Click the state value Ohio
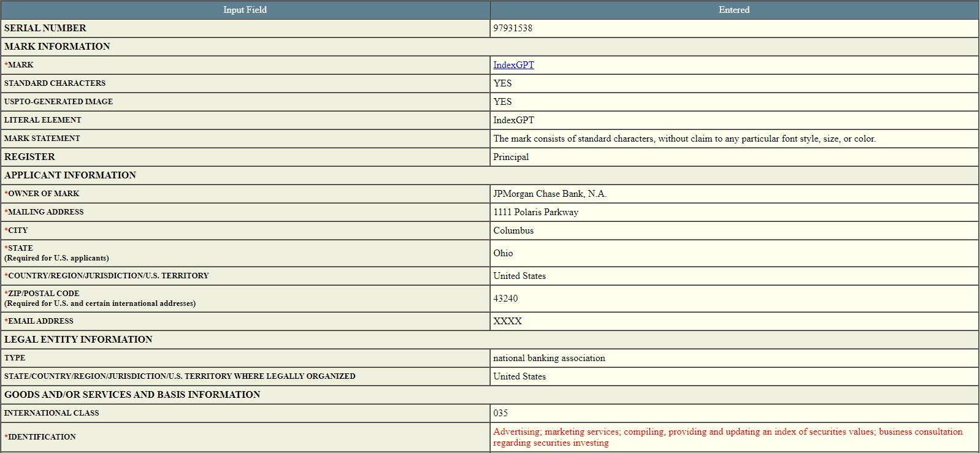Screen dimensions: 980x453 click(503, 253)
